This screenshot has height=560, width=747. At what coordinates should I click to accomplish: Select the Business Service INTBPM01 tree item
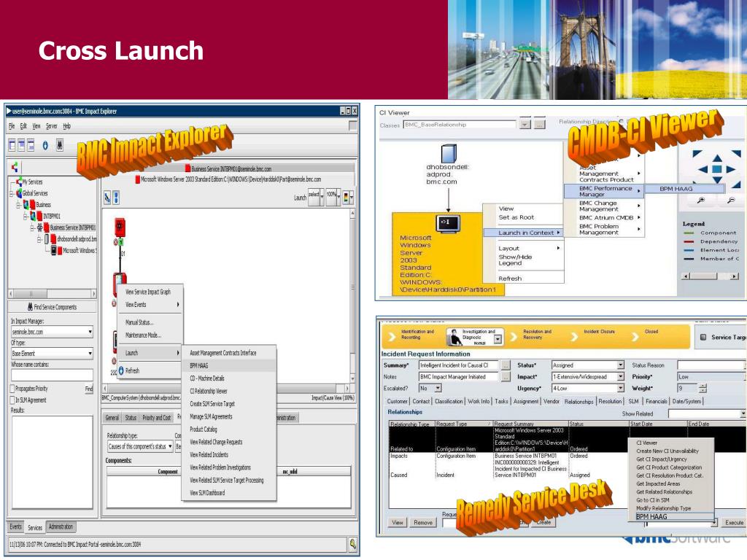point(72,227)
